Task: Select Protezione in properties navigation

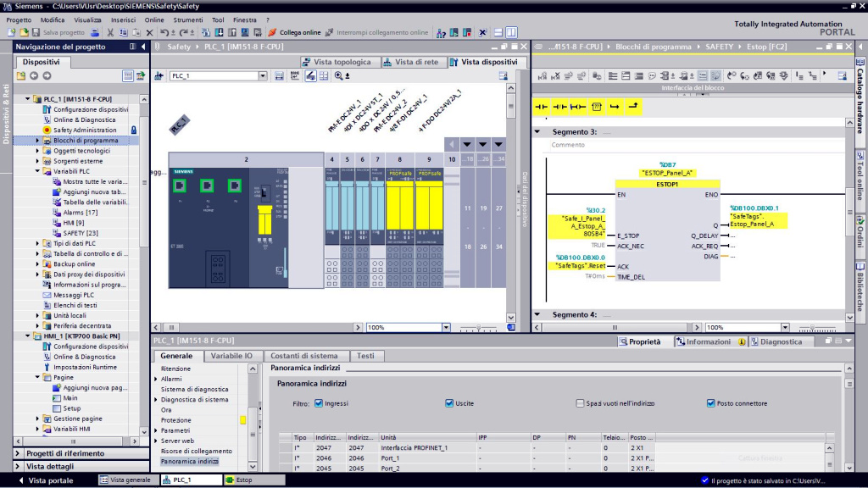Action: 176,420
